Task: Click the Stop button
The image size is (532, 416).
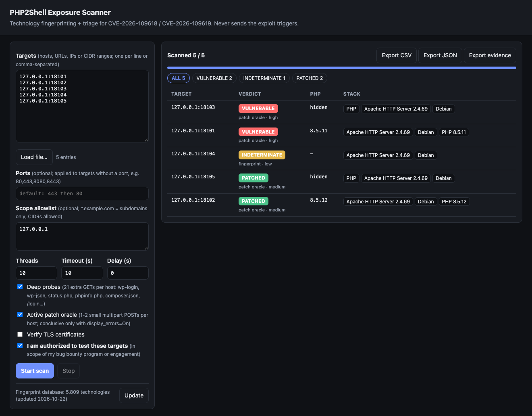Action: pos(69,371)
